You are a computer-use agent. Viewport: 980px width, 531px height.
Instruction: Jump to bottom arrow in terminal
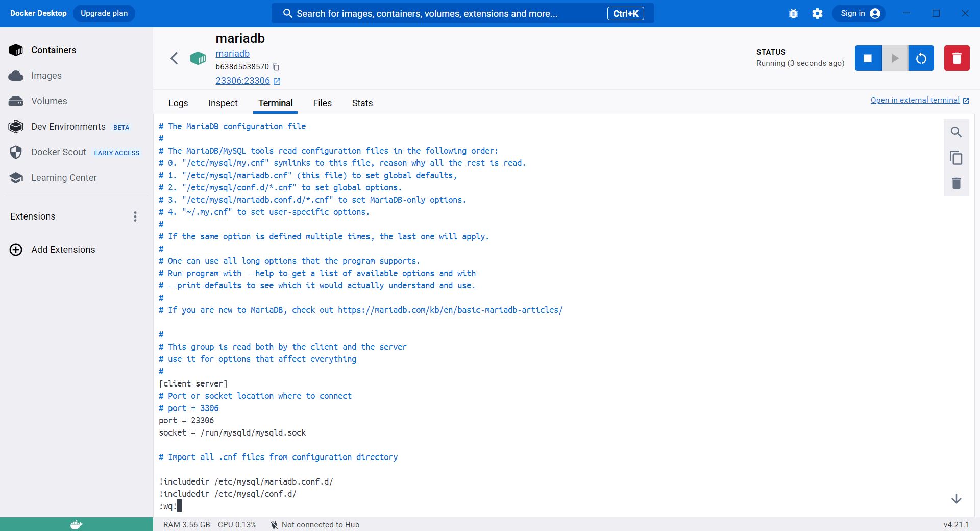point(957,499)
